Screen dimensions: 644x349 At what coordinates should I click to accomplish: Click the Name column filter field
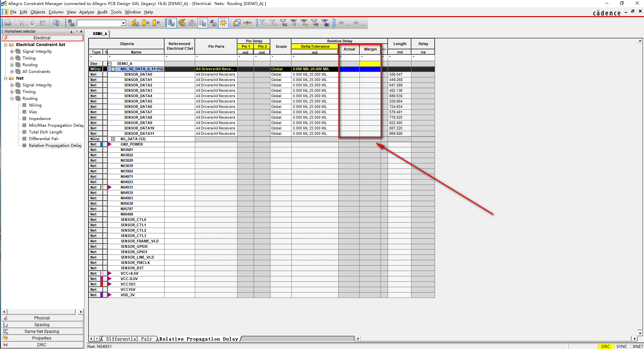coord(136,57)
